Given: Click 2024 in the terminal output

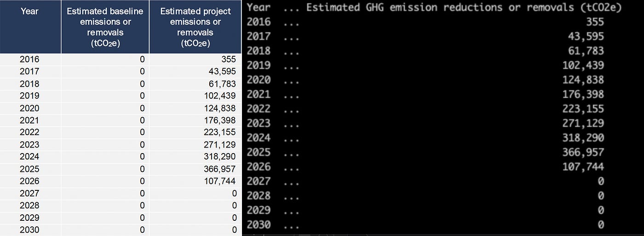Looking at the screenshot, I should pyautogui.click(x=259, y=138).
